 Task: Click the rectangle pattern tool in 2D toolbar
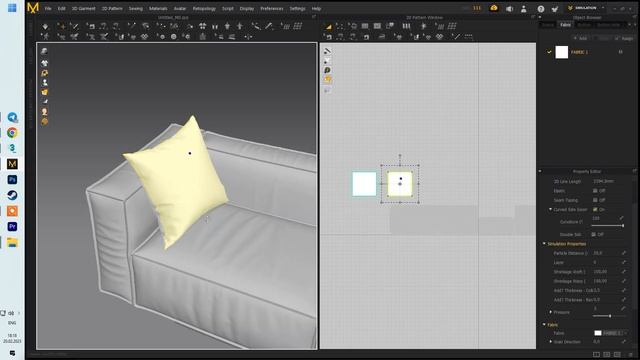tap(365, 26)
